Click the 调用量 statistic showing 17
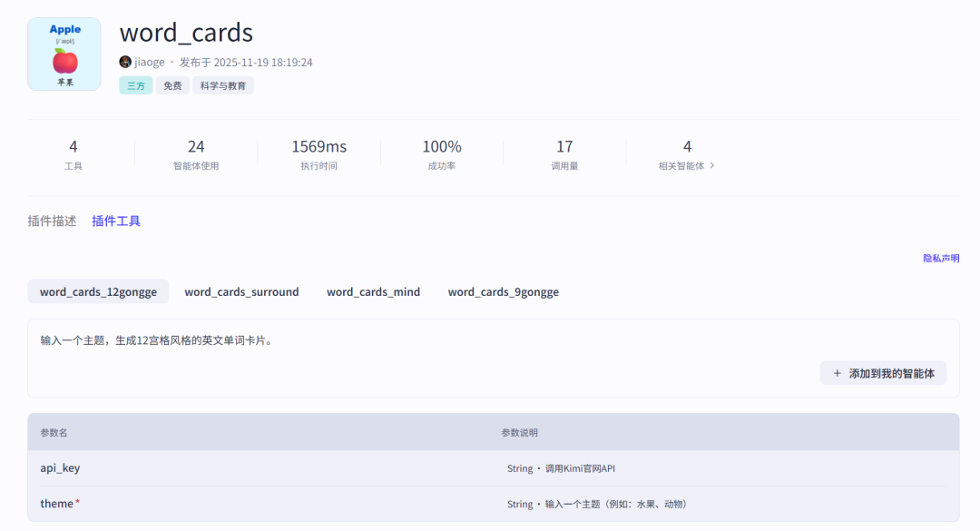Image resolution: width=980 pixels, height=531 pixels. click(564, 154)
